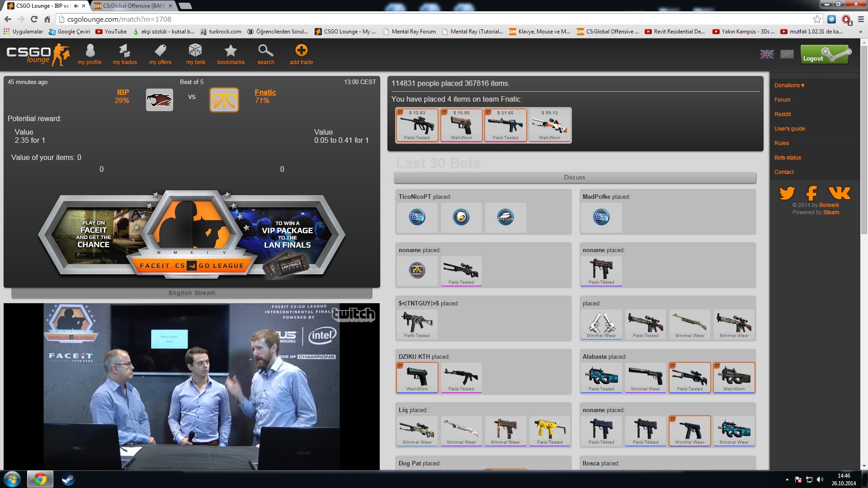Click the Epsilon sticker from TicoNicoPT

click(505, 217)
